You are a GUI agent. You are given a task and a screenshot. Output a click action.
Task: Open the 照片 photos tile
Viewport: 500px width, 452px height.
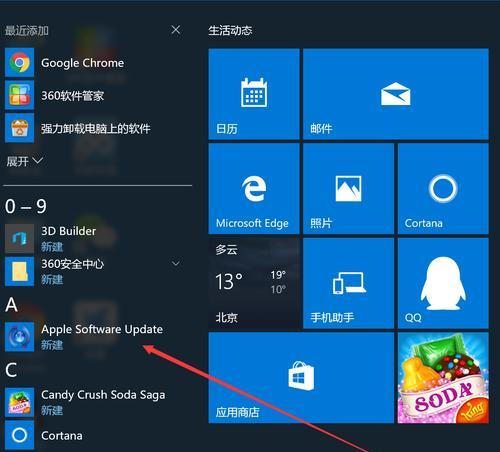(x=348, y=189)
